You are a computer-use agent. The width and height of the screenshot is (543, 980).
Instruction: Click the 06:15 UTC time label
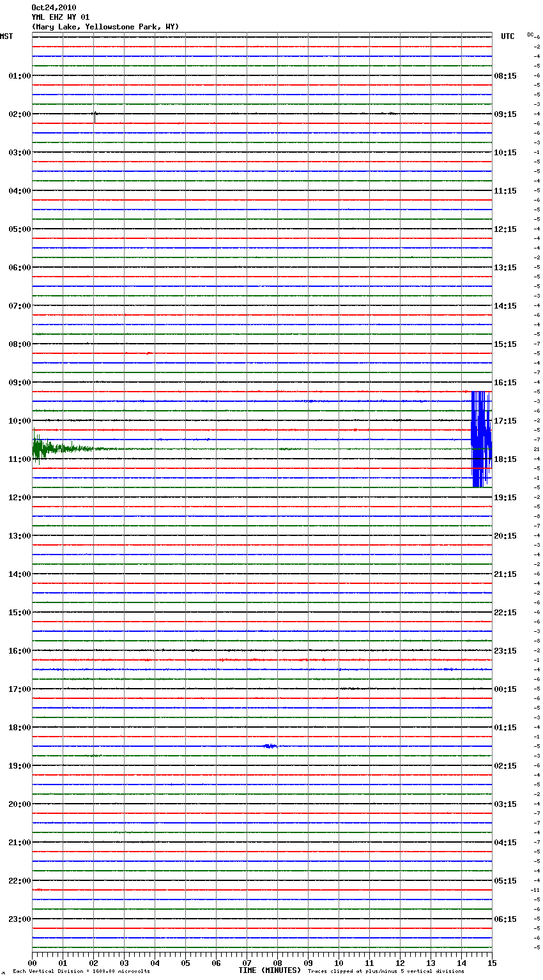505,919
